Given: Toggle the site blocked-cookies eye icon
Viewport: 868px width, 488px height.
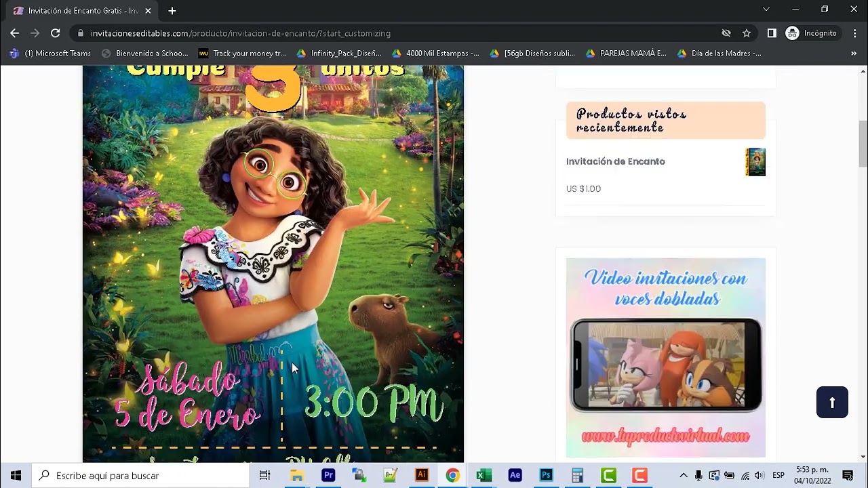Looking at the screenshot, I should (726, 33).
